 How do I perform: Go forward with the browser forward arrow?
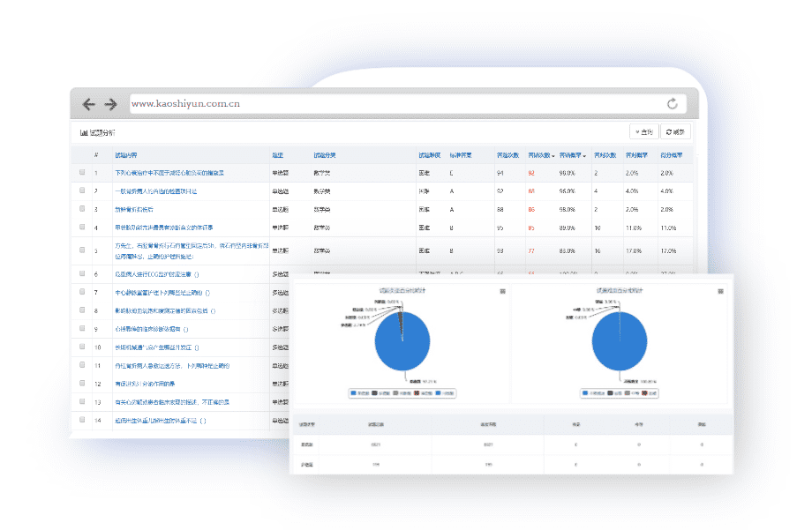pos(111,105)
